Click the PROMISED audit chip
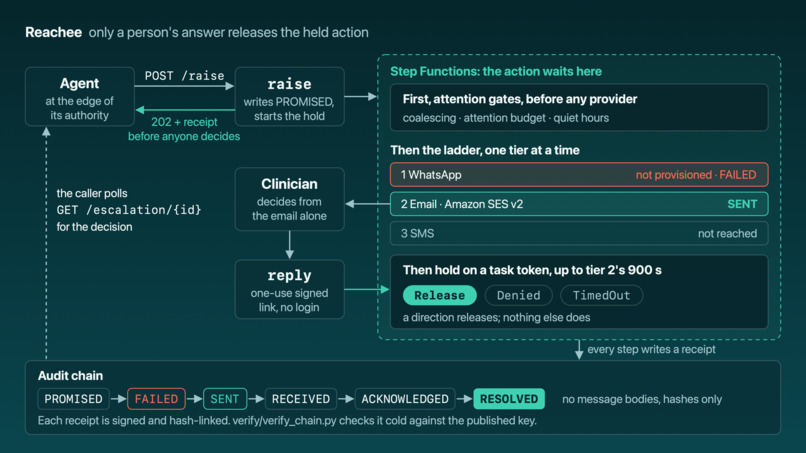This screenshot has width=806, height=453. pos(74,399)
